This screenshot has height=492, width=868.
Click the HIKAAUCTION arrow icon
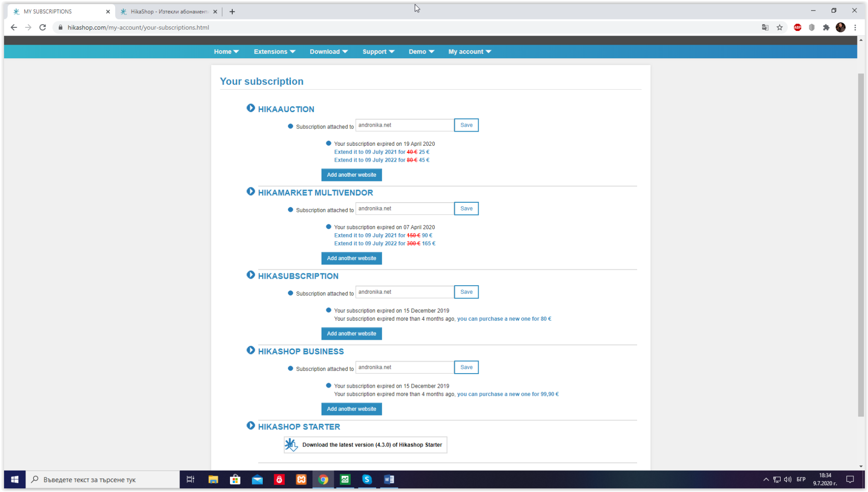coord(250,108)
